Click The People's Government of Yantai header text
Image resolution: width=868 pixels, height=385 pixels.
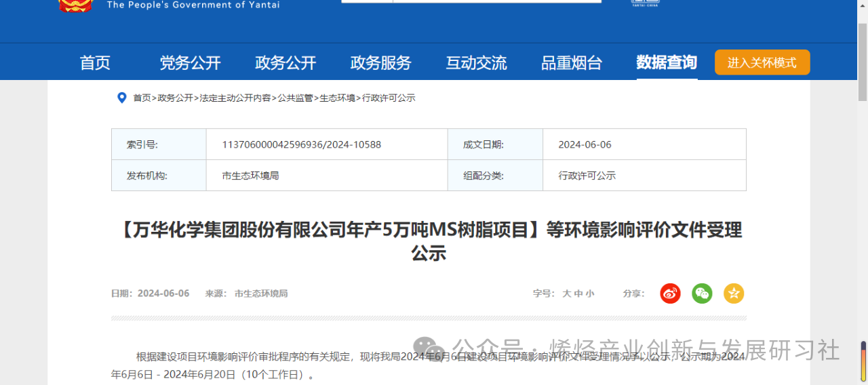(193, 5)
